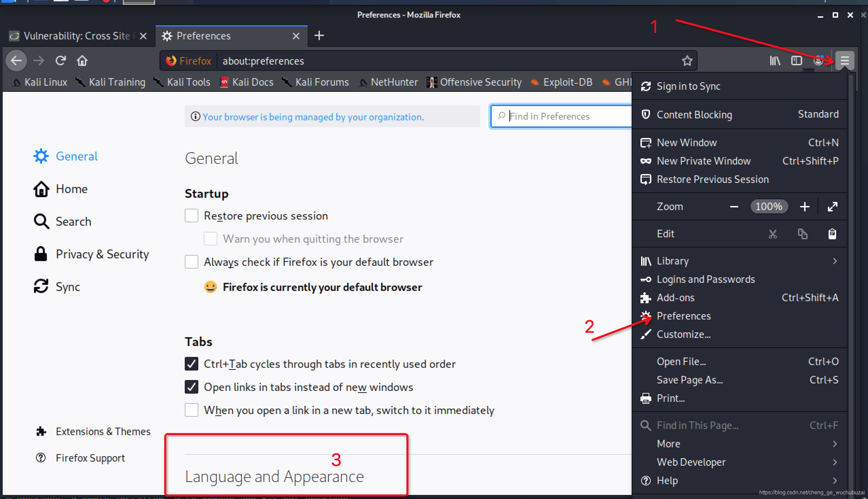The width and height of the screenshot is (868, 499).
Task: Select Preferences from the menu
Action: pos(684,315)
